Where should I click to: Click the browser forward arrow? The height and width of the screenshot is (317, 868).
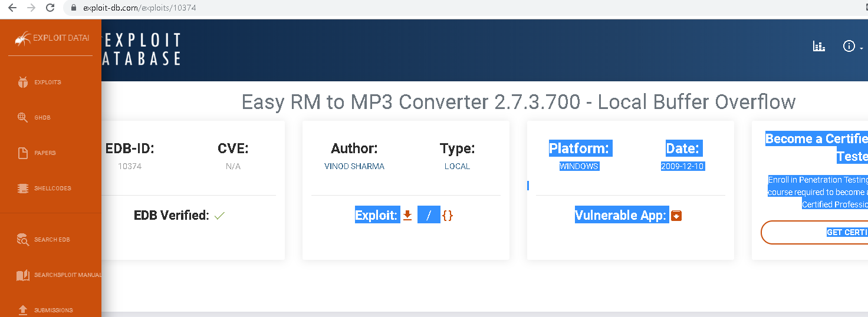coord(31,8)
